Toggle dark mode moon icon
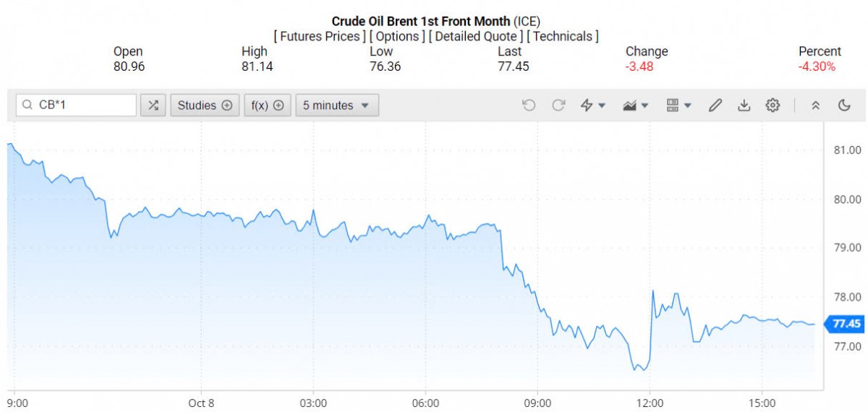This screenshot has width=868, height=412. pyautogui.click(x=844, y=106)
